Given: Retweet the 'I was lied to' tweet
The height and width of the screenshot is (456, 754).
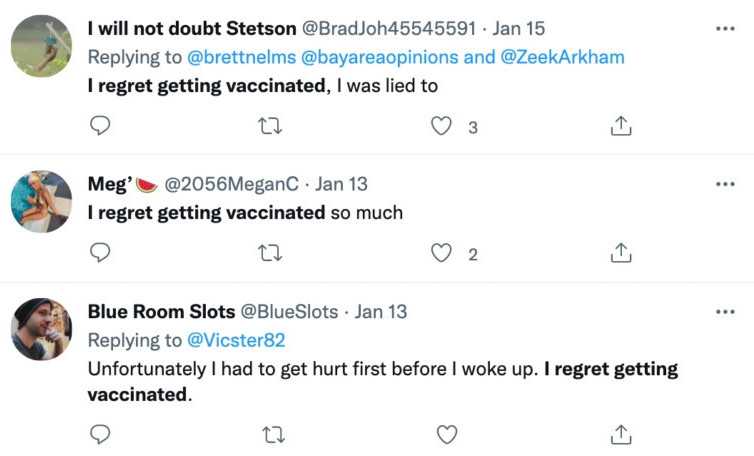Looking at the screenshot, I should (270, 126).
